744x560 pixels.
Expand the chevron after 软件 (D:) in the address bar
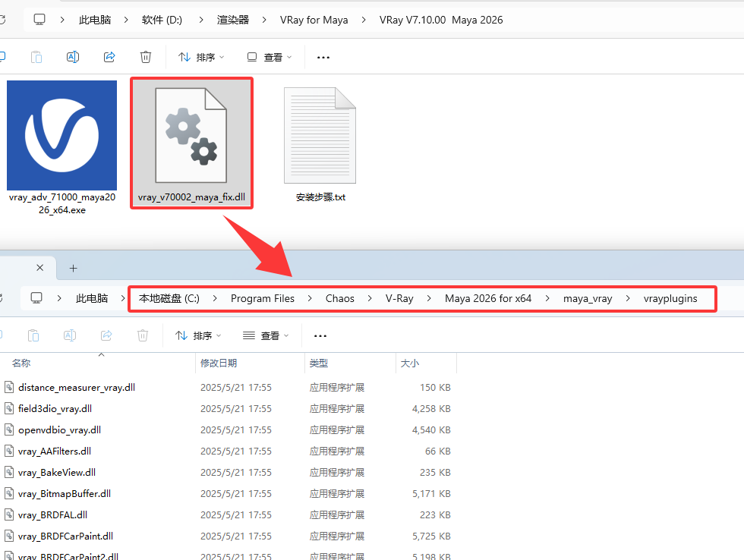pos(201,20)
